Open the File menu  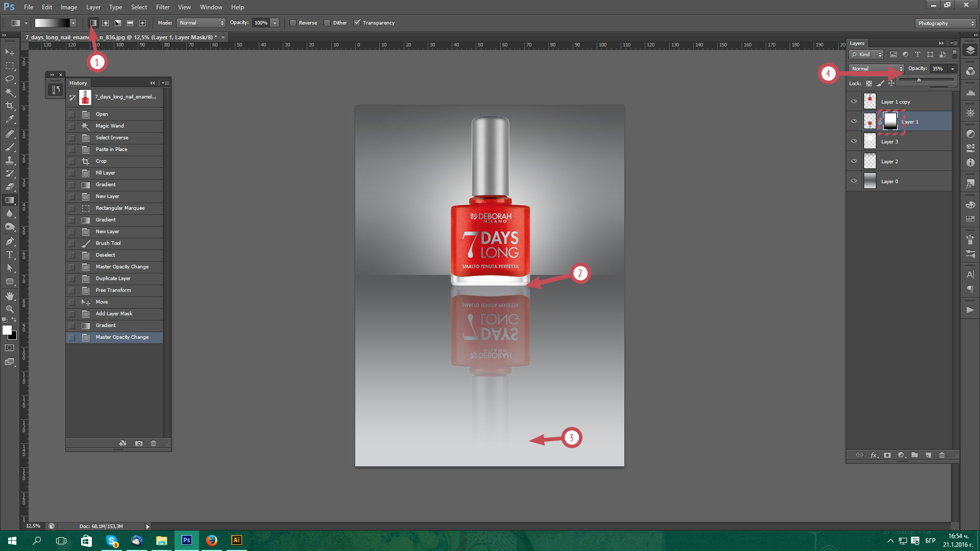tap(29, 7)
